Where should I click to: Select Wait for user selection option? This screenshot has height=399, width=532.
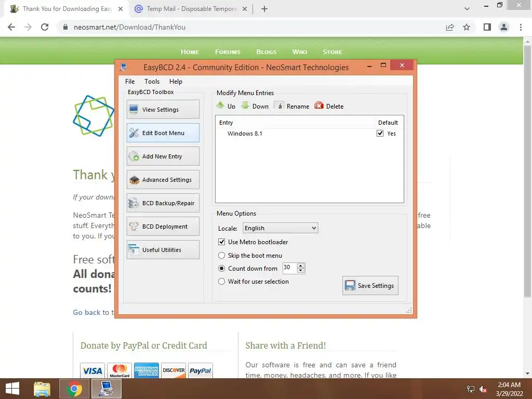[x=221, y=281]
